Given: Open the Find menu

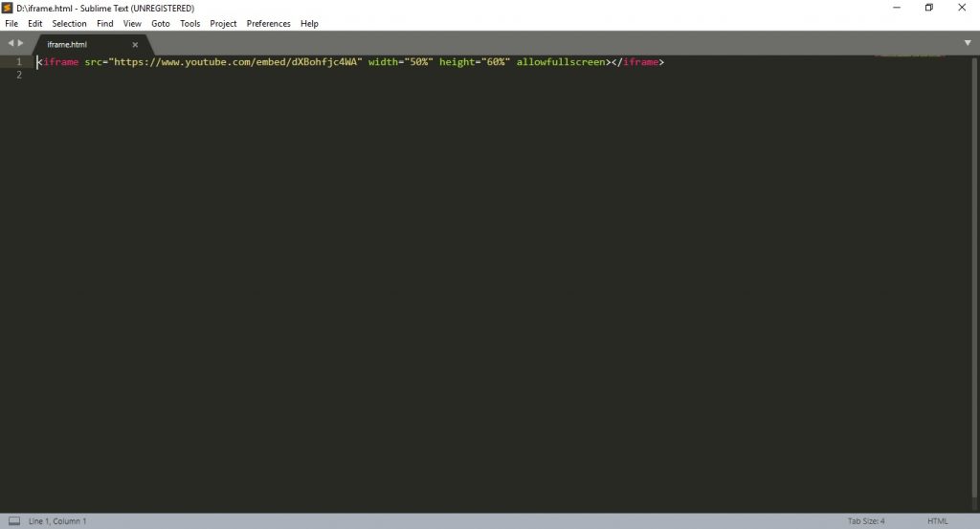Looking at the screenshot, I should coord(105,24).
